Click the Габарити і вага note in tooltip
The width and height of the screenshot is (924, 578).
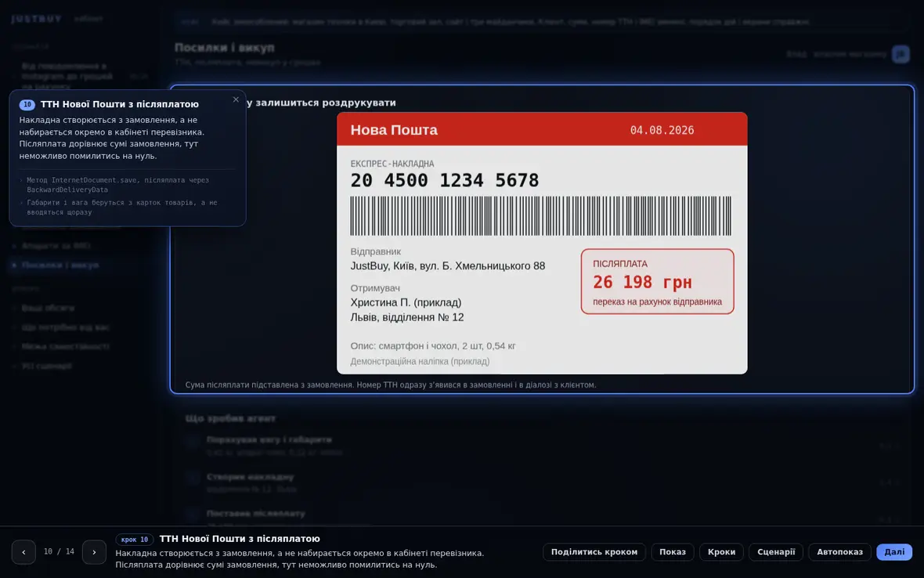click(122, 208)
